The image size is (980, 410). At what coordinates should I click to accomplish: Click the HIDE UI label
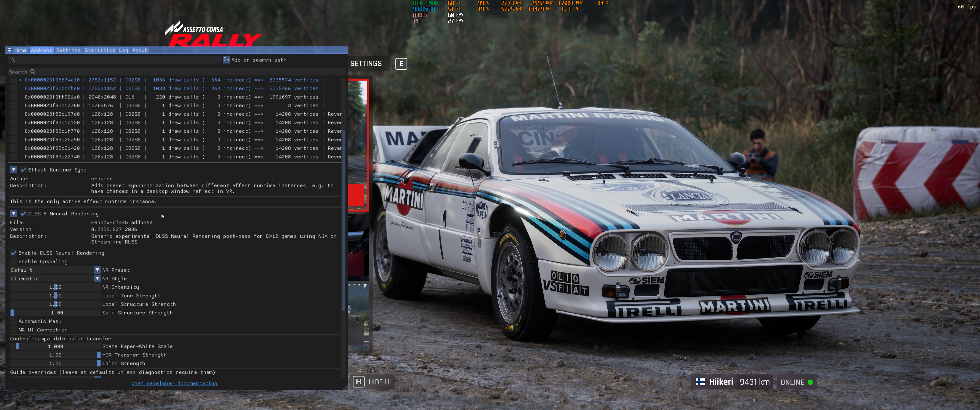click(379, 382)
